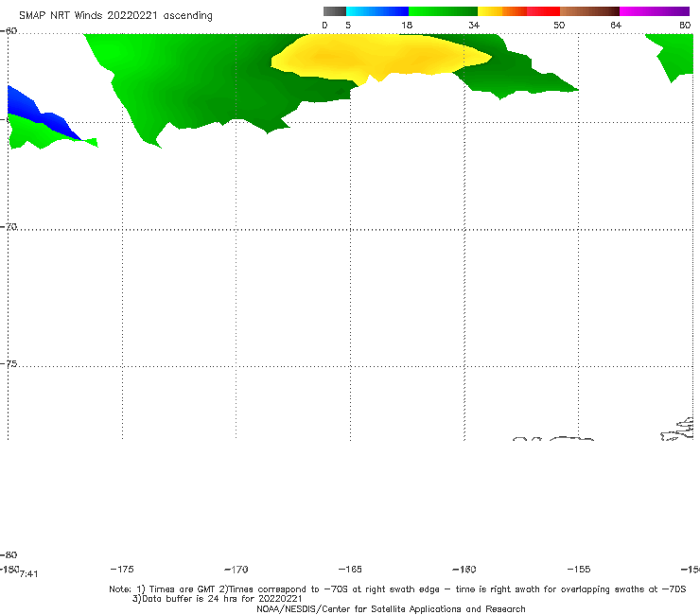Viewport: 700px width, 615px height.
Task: Click the title "SMAP NRT Winds 20220221 ascending"
Action: click(115, 15)
